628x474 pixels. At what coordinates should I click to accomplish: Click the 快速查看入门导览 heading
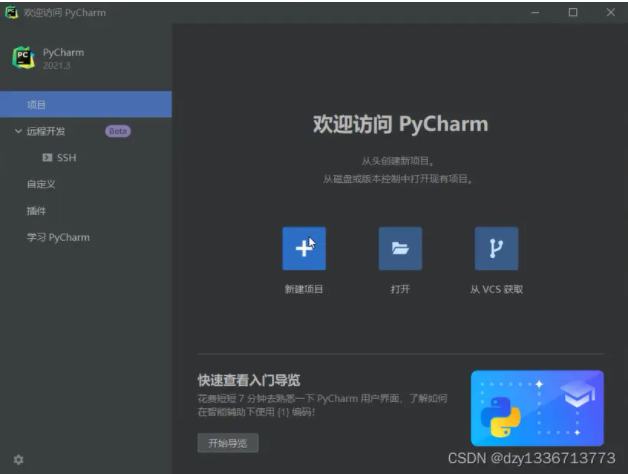click(249, 380)
